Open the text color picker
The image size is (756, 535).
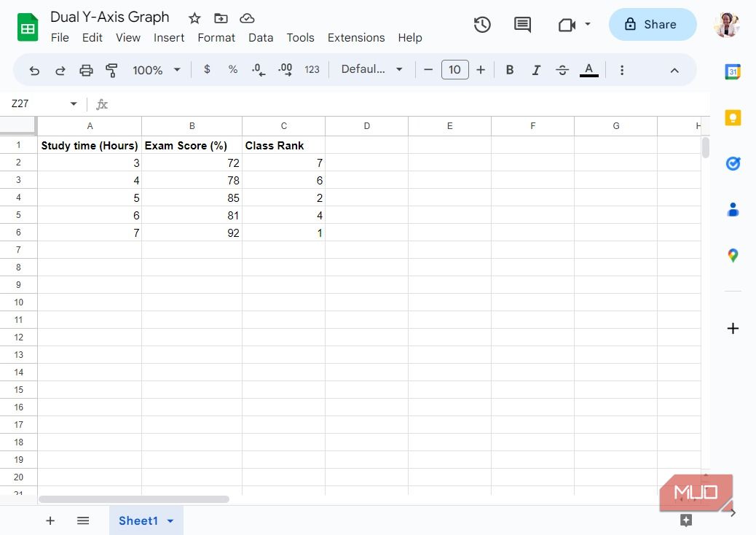click(x=589, y=70)
